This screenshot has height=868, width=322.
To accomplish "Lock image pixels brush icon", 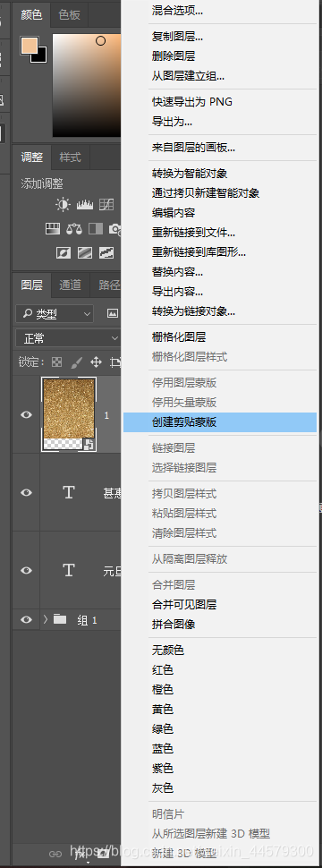I will click(x=76, y=362).
